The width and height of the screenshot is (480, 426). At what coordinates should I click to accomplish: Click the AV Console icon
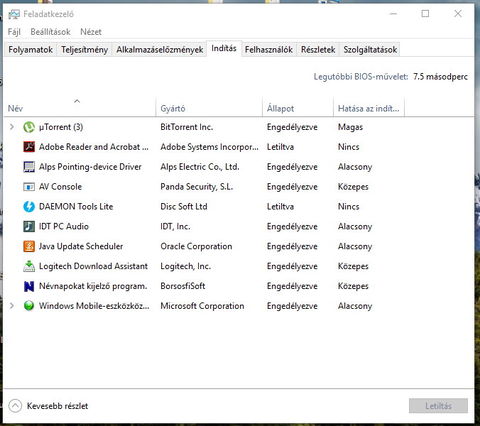click(29, 187)
